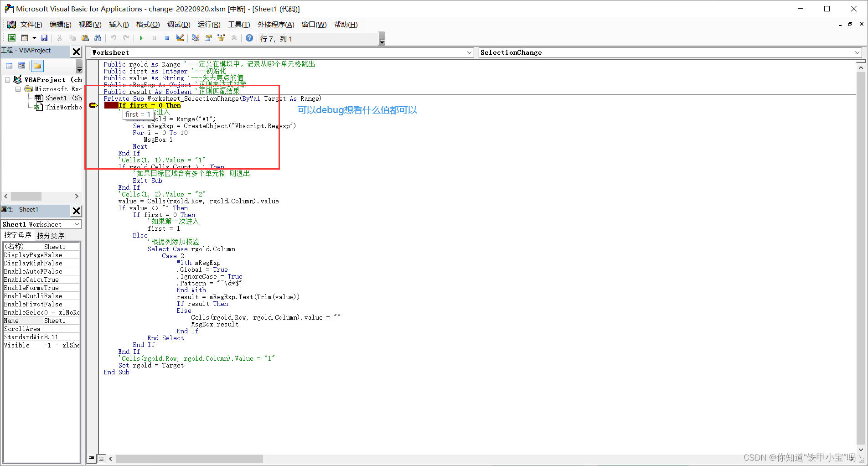868x466 pixels.
Task: Select the EnableSelection property row
Action: tap(41, 312)
